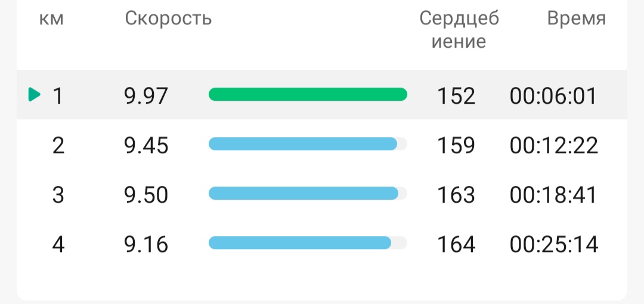Select the kilometer 3 split row
644x304 pixels.
pyautogui.click(x=322, y=194)
